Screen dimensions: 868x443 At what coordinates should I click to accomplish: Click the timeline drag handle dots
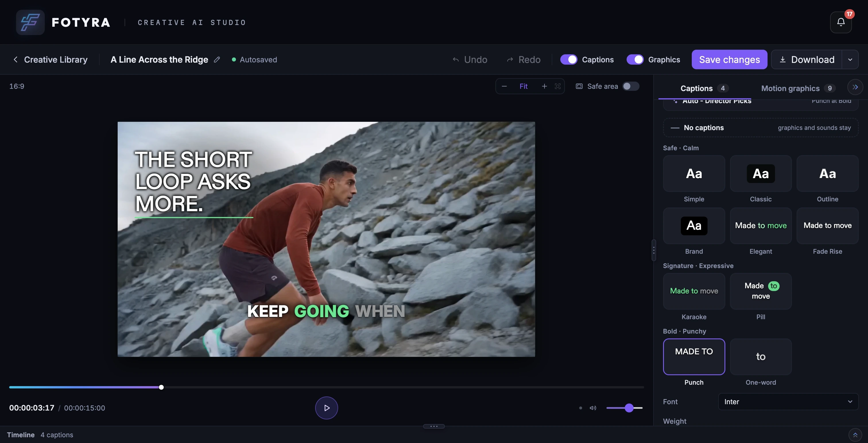coord(434,426)
